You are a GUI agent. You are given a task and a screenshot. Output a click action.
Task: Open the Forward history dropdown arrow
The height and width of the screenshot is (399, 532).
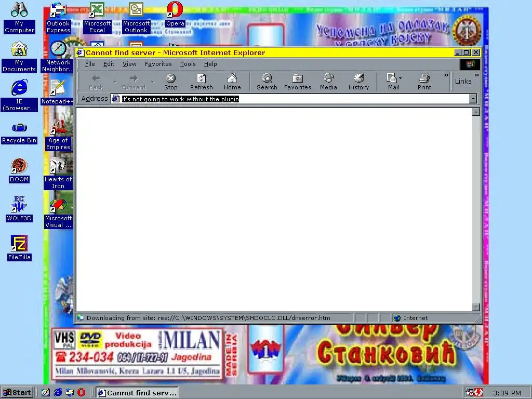point(153,82)
